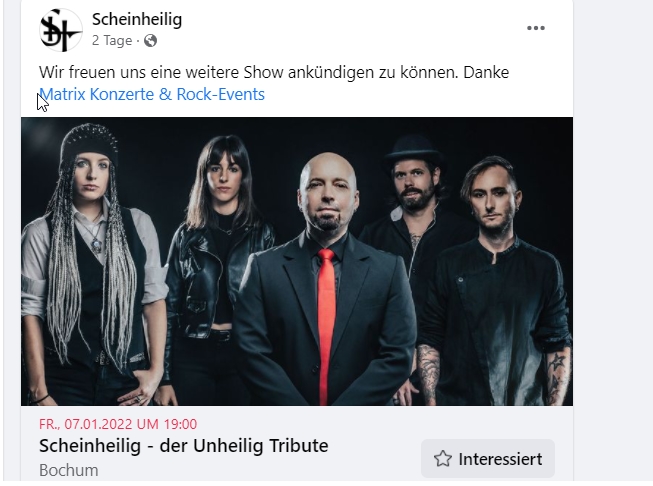Open the three-dot post options menu

pos(536,28)
